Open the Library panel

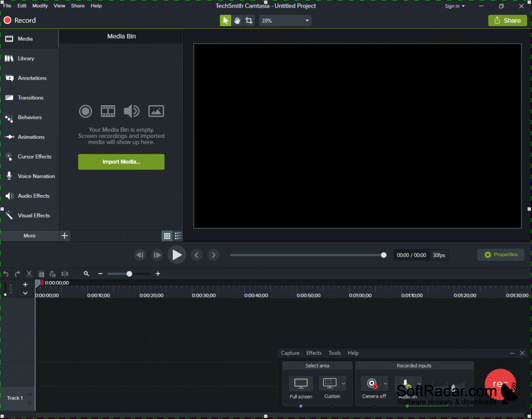click(x=29, y=58)
